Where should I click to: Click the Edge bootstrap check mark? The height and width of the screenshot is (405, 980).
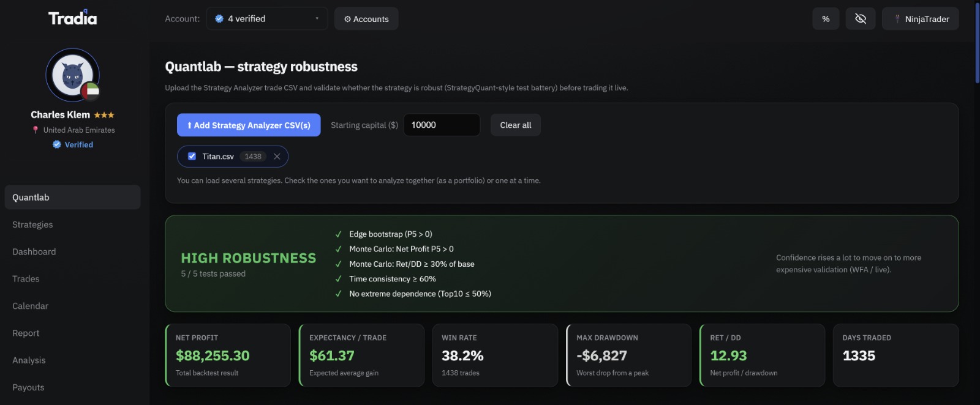click(338, 234)
